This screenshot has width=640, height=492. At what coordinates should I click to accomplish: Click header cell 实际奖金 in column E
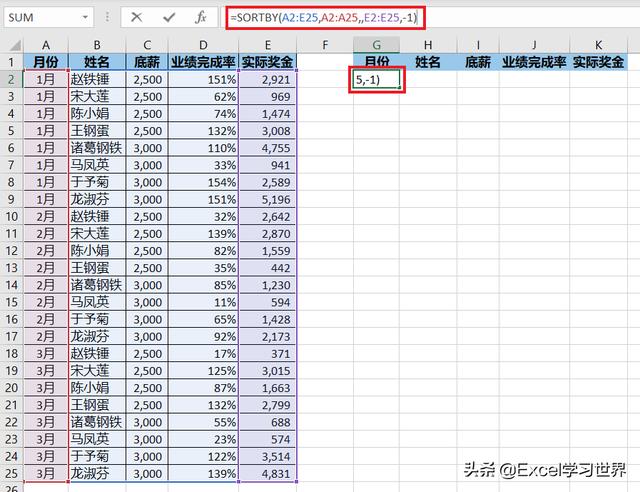coord(267,62)
